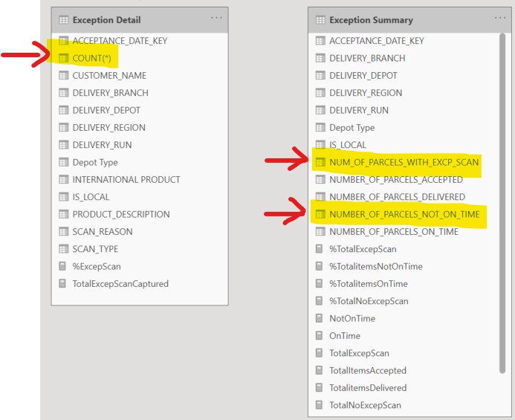Select ACCEPTANCE_DATE_KEY in Exception Summary table
The width and height of the screenshot is (515, 420).
pos(377,41)
